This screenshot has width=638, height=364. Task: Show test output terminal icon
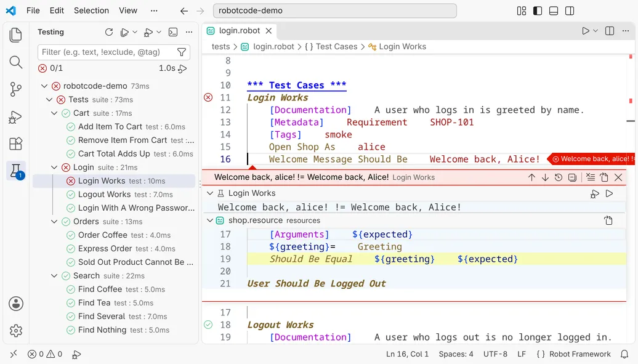click(173, 32)
